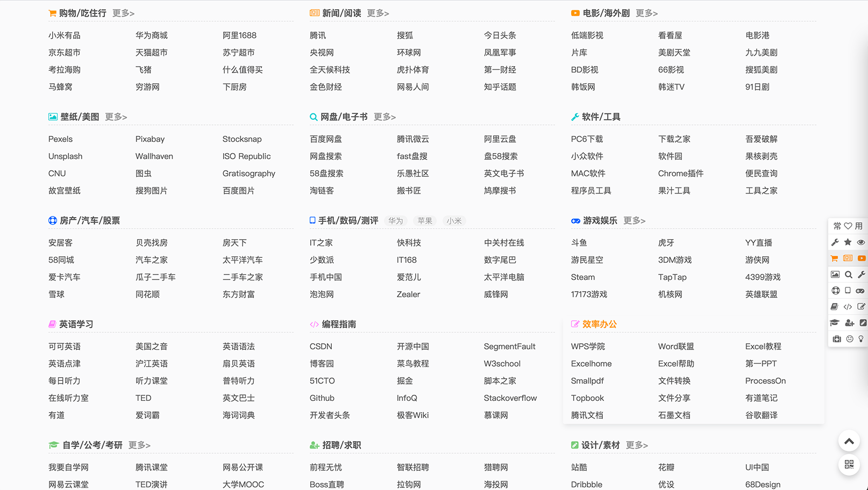868x490 pixels.
Task: Click the code brackets icon in sidebar
Action: click(x=848, y=307)
